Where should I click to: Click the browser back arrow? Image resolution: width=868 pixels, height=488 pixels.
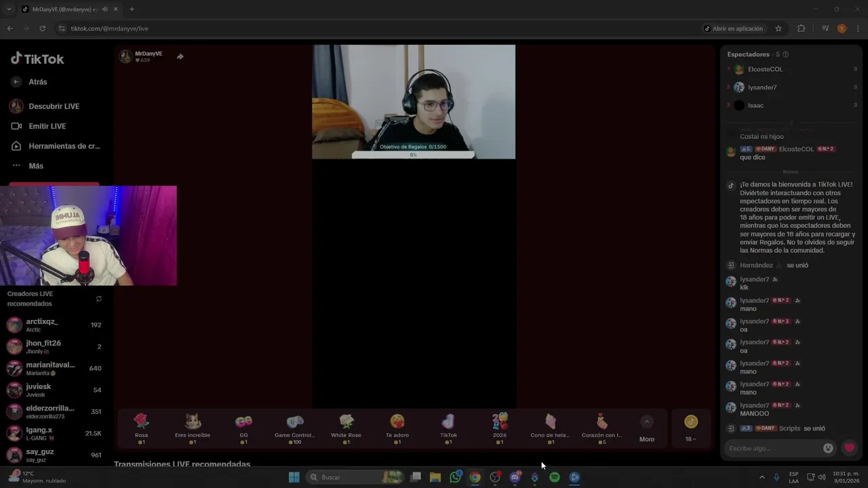(9, 28)
